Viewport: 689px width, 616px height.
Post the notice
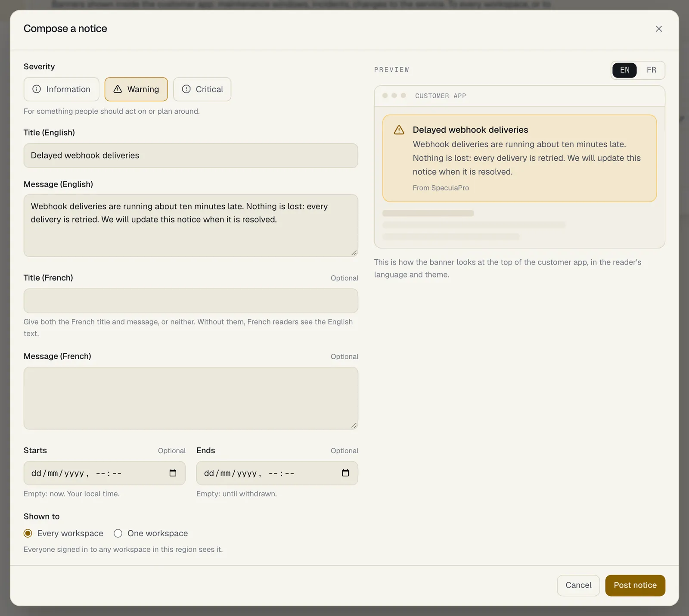[x=635, y=585]
